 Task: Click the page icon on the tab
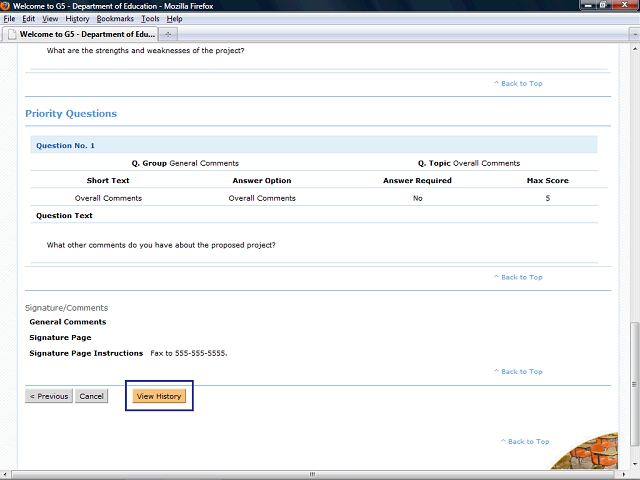(x=12, y=34)
